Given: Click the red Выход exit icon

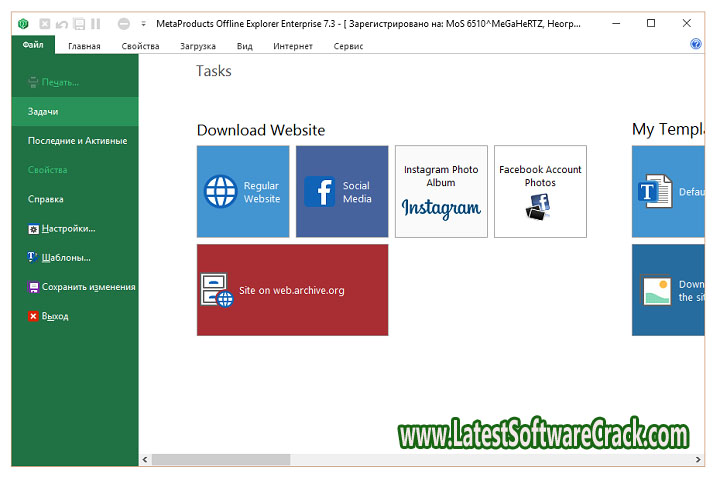Looking at the screenshot, I should [33, 316].
